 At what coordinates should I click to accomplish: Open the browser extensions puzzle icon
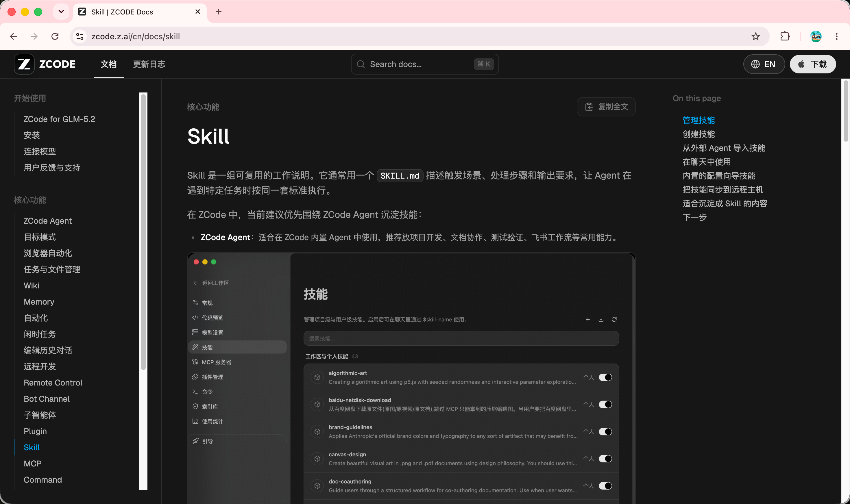tap(785, 36)
